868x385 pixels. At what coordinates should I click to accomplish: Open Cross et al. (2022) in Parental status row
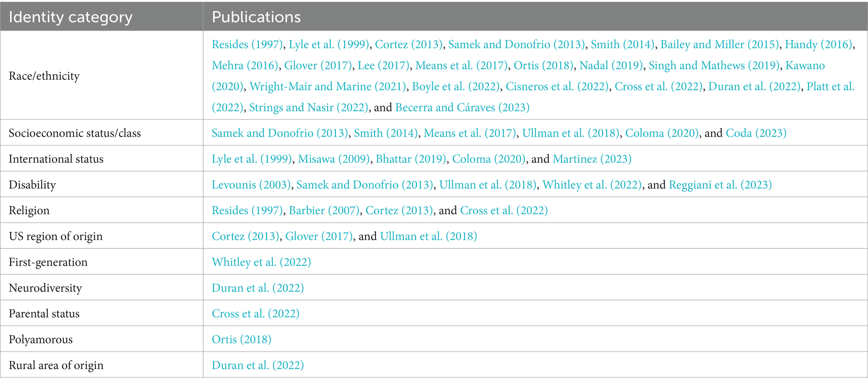coord(255,314)
